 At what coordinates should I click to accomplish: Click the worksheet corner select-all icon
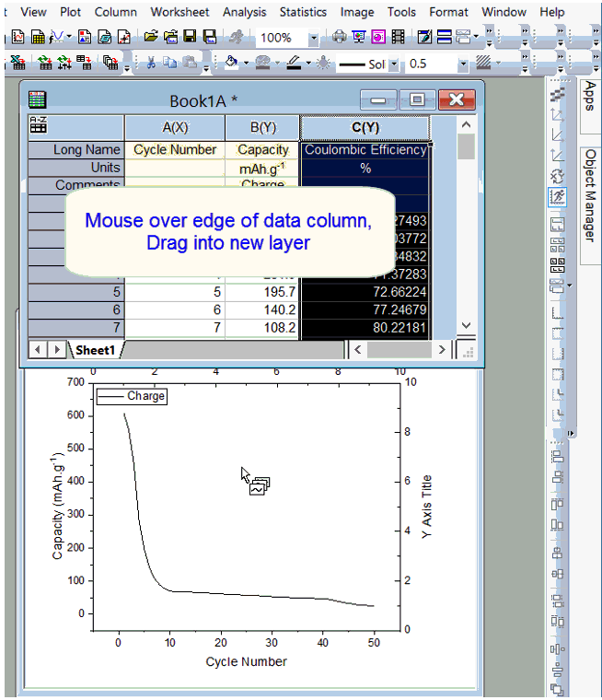39,127
